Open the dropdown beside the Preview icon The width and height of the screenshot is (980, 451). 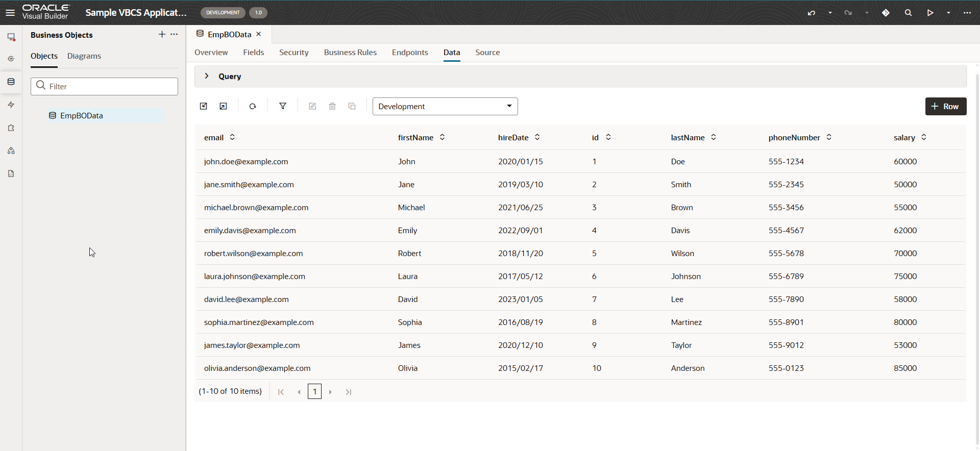click(x=948, y=13)
